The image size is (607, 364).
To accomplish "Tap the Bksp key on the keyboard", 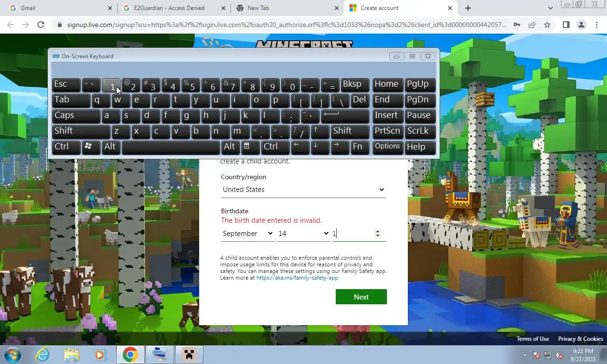I will [x=355, y=85].
